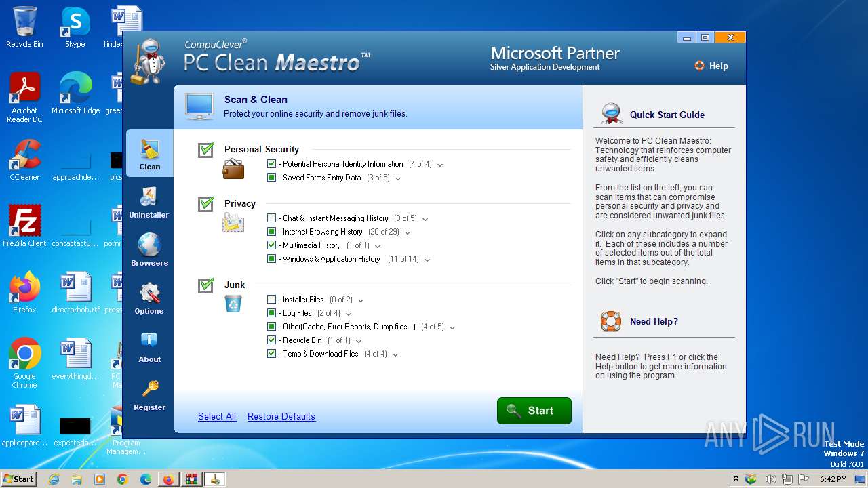Toggle the Junk category checkbox
Image resolution: width=868 pixels, height=488 pixels.
click(x=206, y=285)
